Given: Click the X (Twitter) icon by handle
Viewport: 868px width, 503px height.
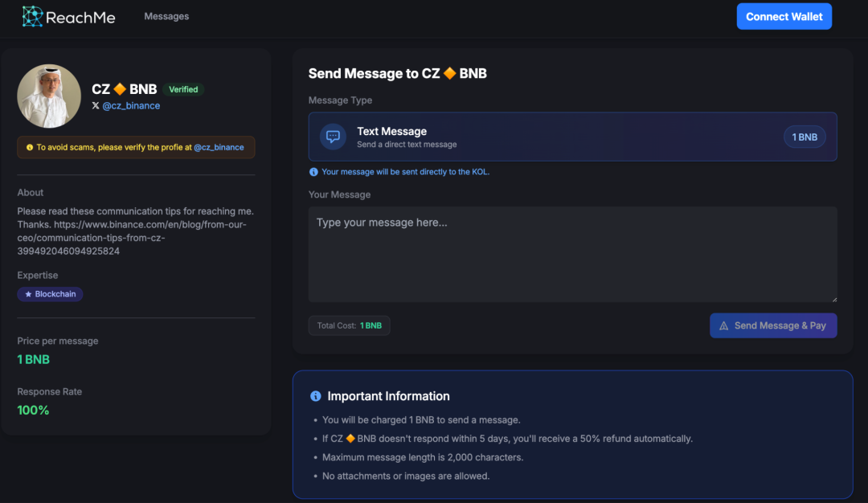Looking at the screenshot, I should (x=96, y=106).
